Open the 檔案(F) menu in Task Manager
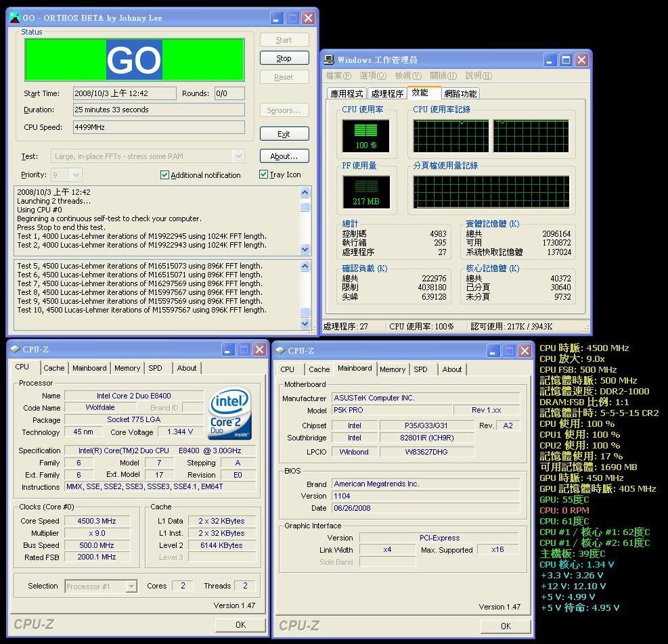The image size is (668, 644). (338, 76)
